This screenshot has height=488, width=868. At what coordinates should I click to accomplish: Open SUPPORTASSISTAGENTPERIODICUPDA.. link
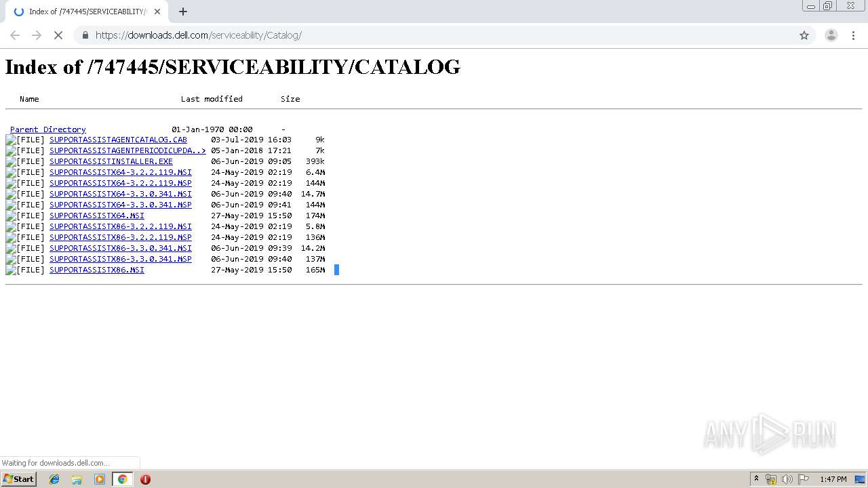[x=127, y=151]
